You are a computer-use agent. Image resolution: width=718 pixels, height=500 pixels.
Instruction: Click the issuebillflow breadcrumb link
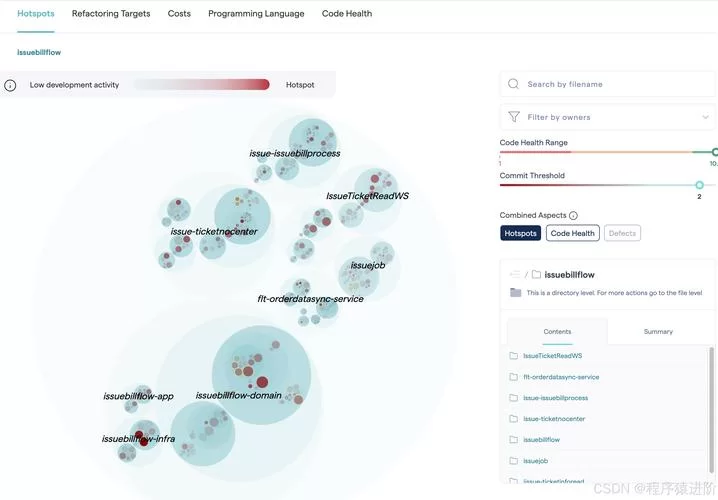(39, 52)
